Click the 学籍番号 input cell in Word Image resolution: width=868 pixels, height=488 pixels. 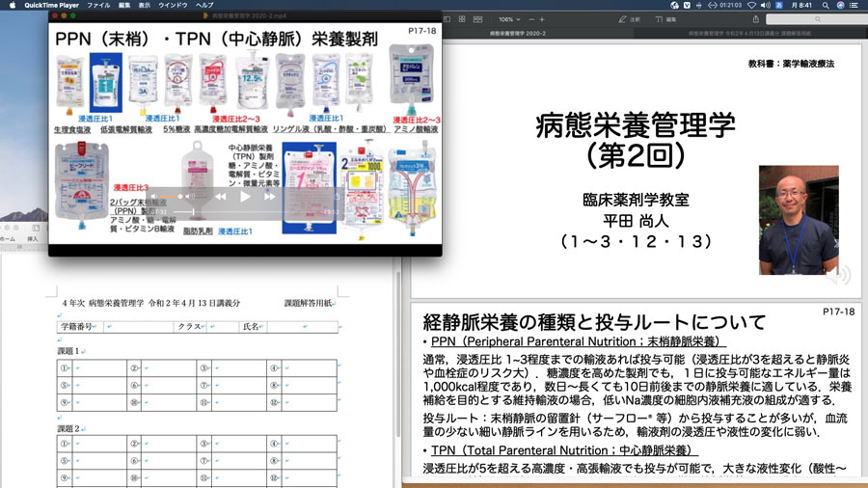click(138, 327)
